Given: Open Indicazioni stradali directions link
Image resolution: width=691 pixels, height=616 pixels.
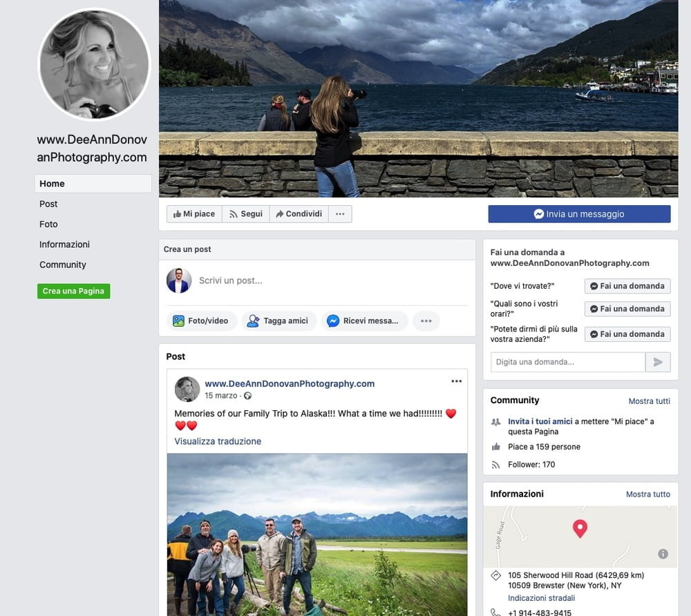Looking at the screenshot, I should (x=541, y=598).
